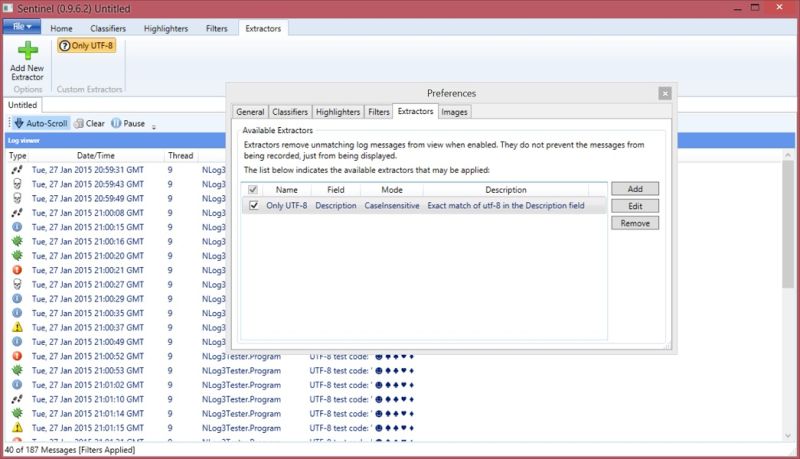The width and height of the screenshot is (800, 459).
Task: Open the Images tab in Preferences
Action: (454, 112)
